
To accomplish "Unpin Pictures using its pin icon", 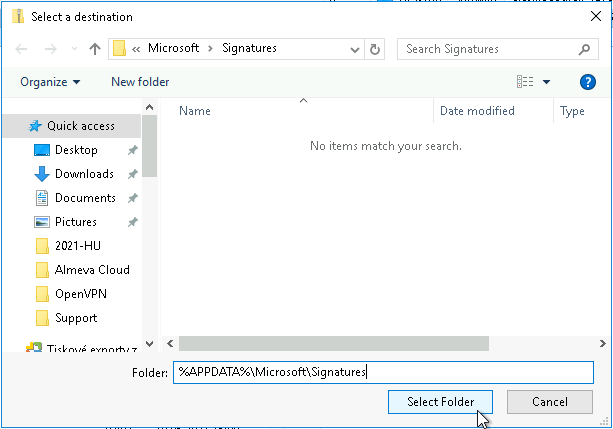I will coord(133,222).
